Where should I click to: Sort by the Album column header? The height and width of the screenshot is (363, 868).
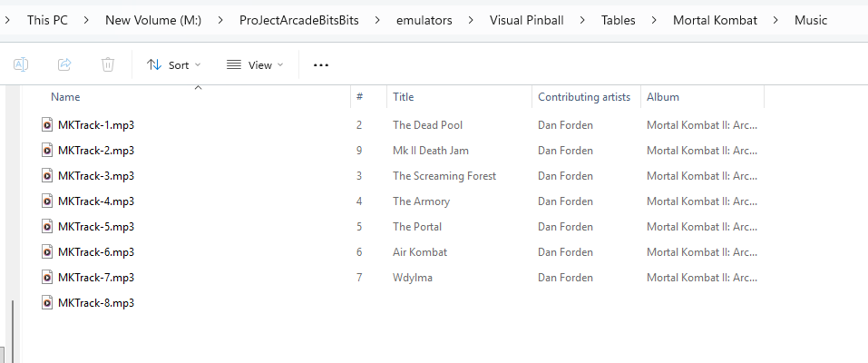(663, 97)
